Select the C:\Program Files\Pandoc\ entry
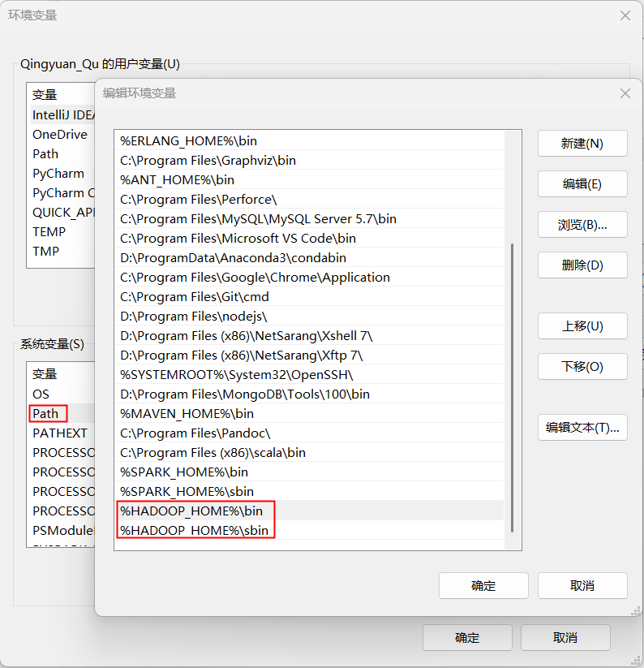 (x=309, y=433)
